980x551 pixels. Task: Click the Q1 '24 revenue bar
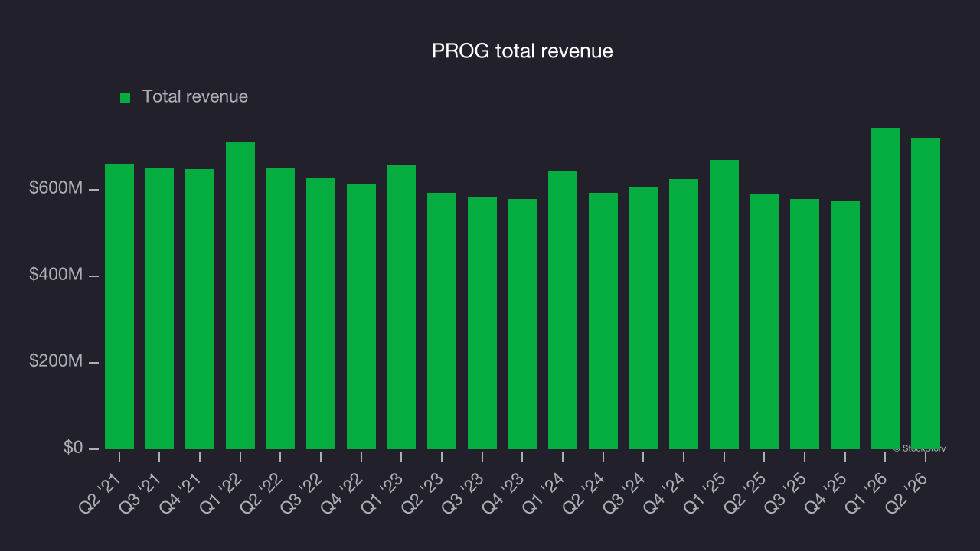tap(563, 310)
